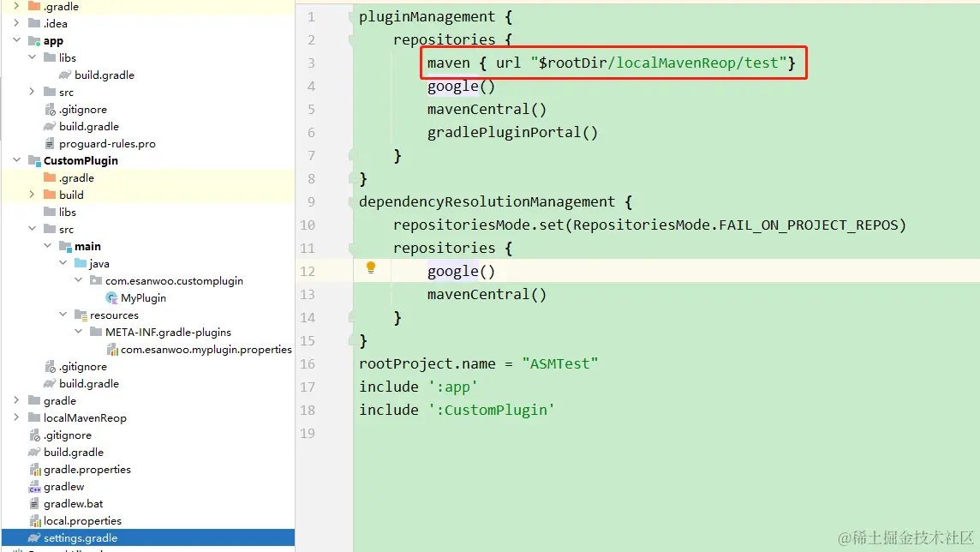
Task: Click proguard-rules.pro file icon
Action: point(50,144)
